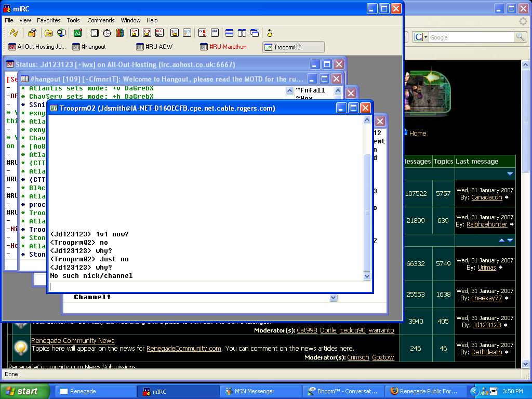Open mIRC Options toolbar icon
The height and width of the screenshot is (399, 532).
coord(32,33)
